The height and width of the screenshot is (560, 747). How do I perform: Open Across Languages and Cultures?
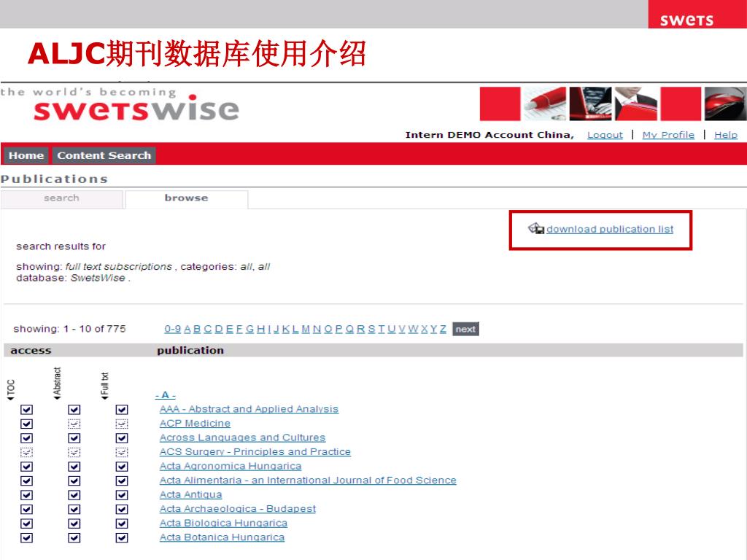(x=242, y=438)
